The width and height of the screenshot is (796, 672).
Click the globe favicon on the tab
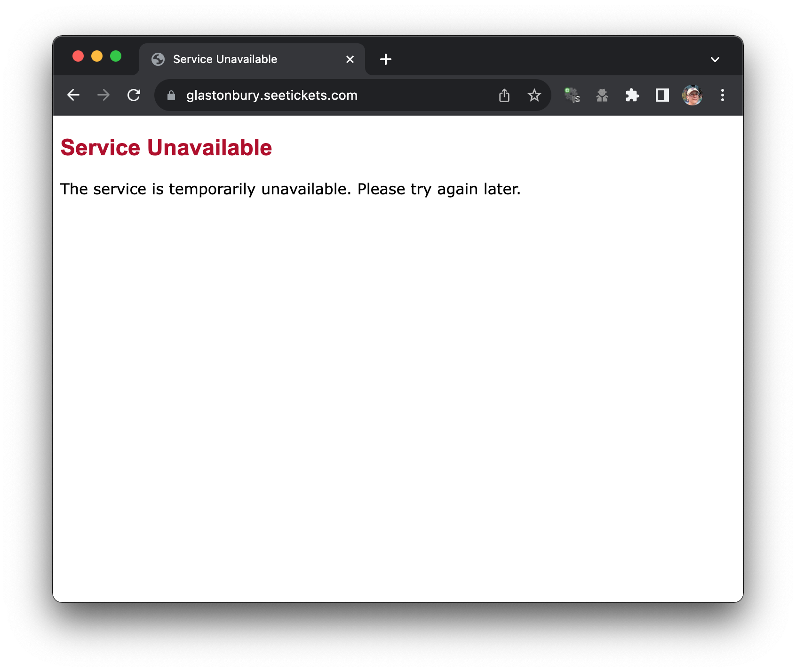pyautogui.click(x=158, y=59)
